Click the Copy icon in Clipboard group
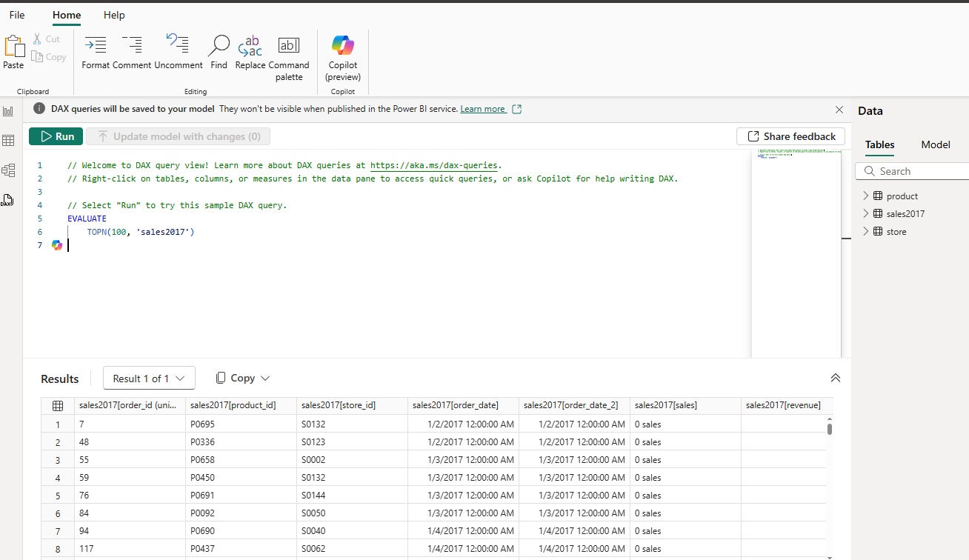The width and height of the screenshot is (969, 560). point(37,57)
